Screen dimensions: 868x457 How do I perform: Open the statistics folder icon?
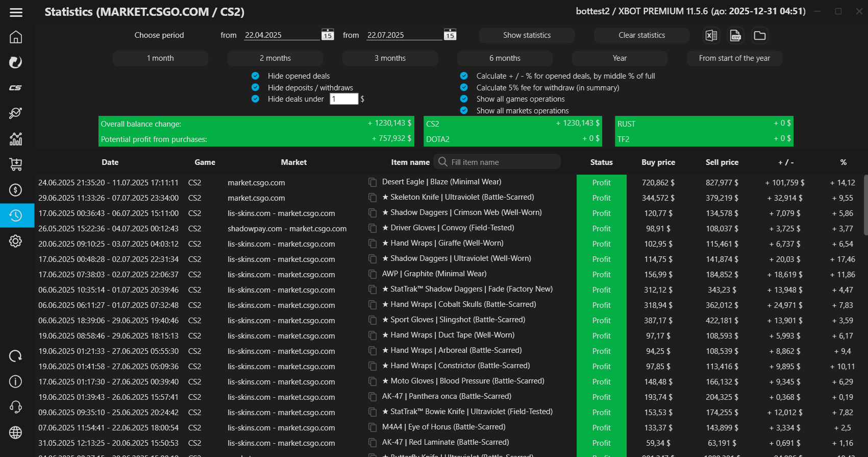tap(760, 35)
